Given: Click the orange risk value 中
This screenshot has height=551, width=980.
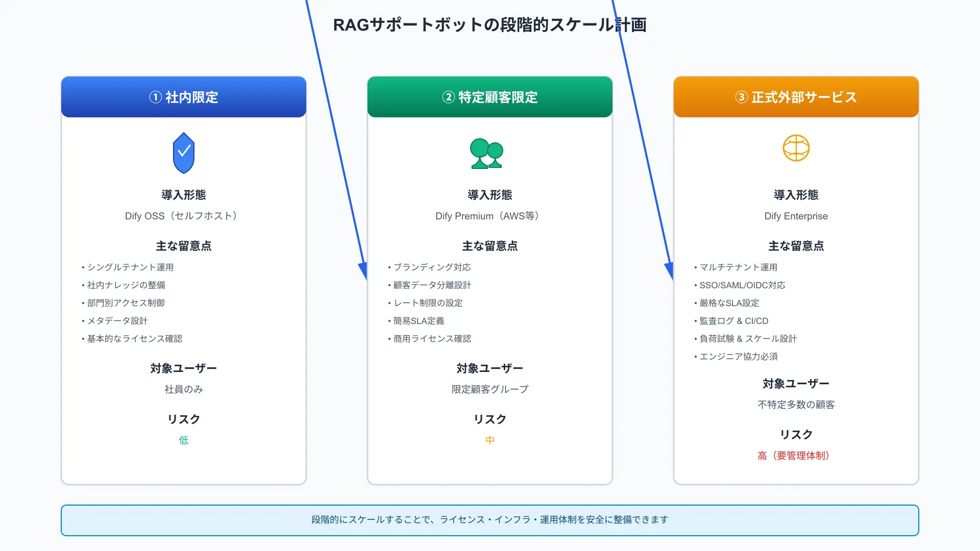Looking at the screenshot, I should 490,440.
